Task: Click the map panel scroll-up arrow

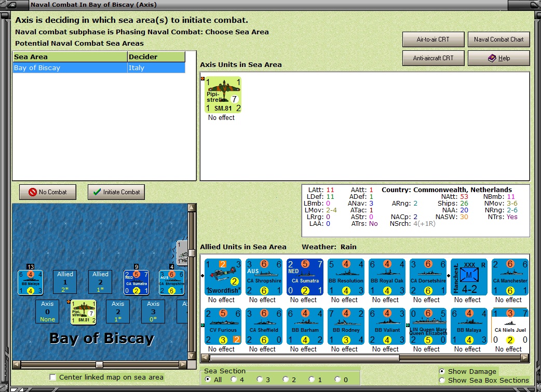Action: [192, 207]
